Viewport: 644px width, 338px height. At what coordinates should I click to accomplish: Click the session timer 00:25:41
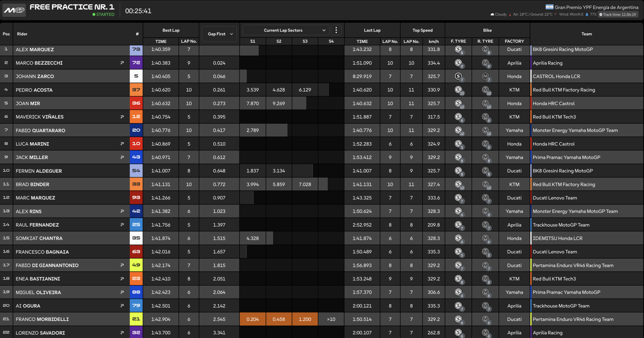click(138, 11)
